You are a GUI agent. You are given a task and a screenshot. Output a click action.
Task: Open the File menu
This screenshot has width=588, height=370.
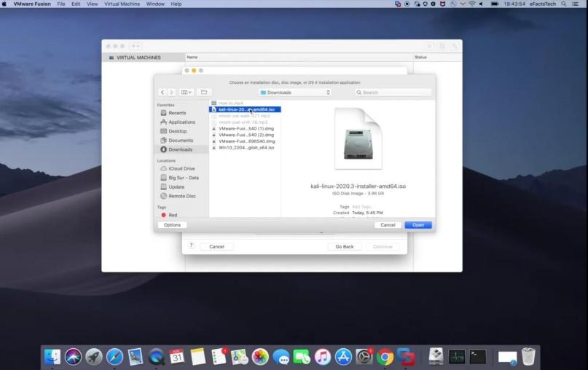coord(61,4)
